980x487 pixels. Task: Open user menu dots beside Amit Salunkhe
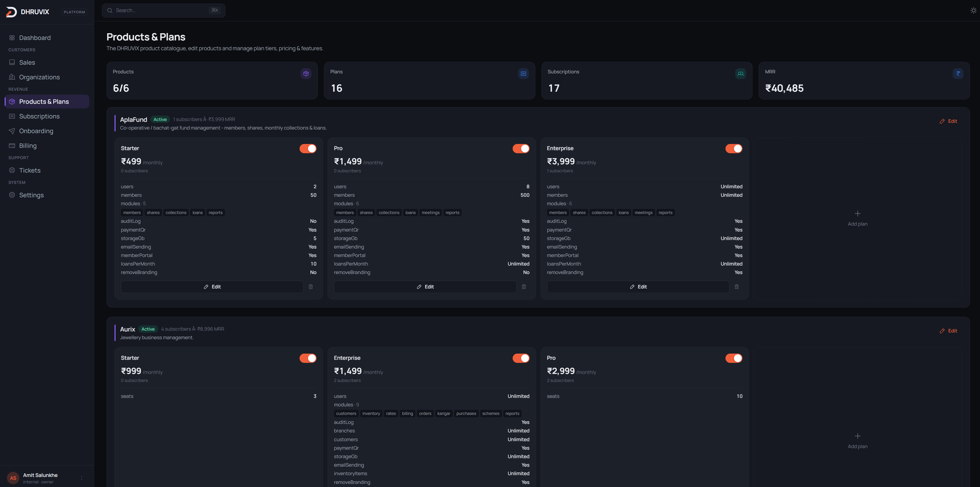81,478
